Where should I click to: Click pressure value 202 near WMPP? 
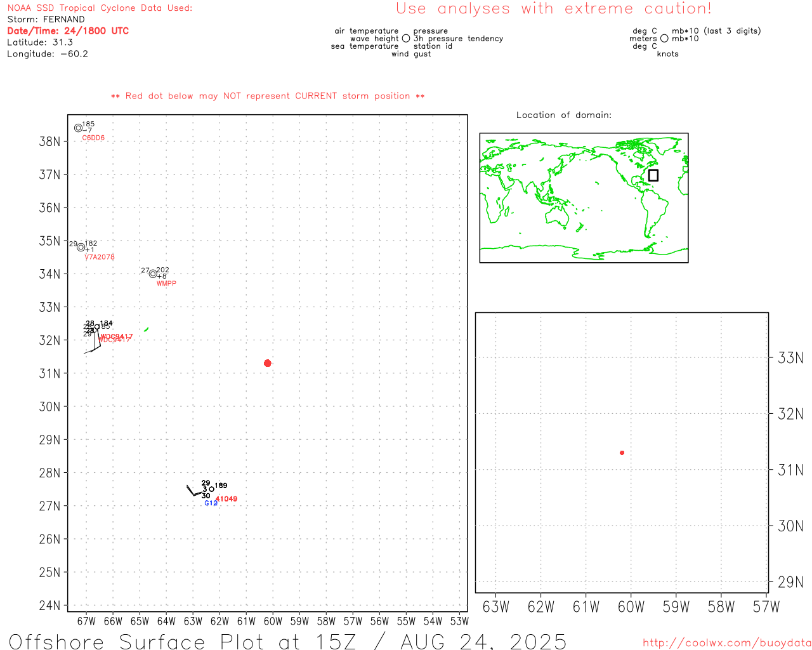point(162,270)
